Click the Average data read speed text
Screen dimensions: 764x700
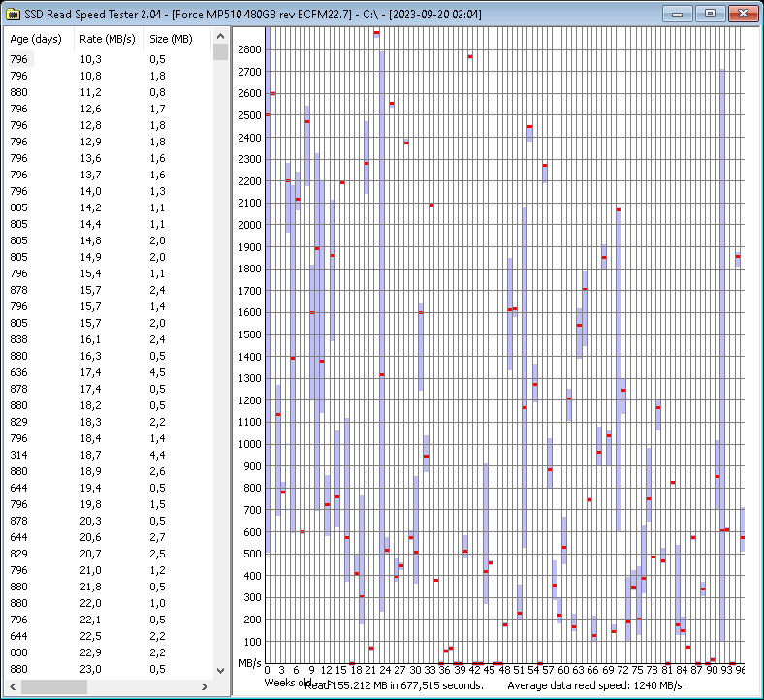596,685
